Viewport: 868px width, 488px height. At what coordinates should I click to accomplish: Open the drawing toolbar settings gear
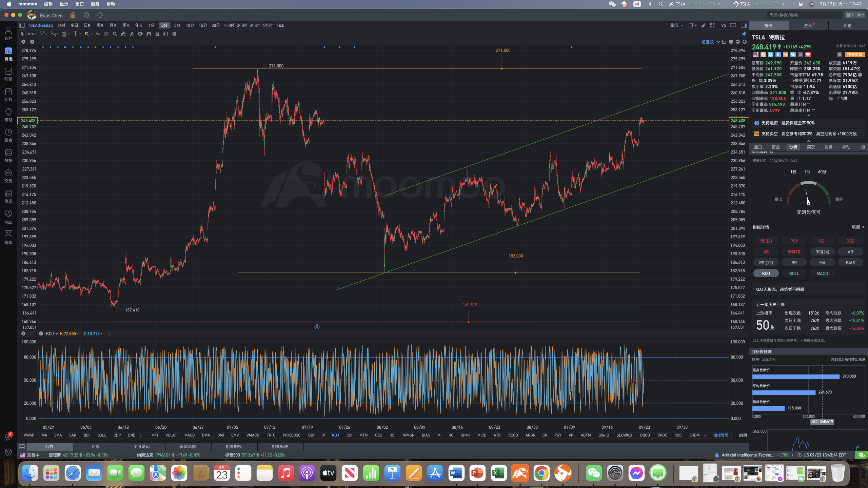[174, 34]
